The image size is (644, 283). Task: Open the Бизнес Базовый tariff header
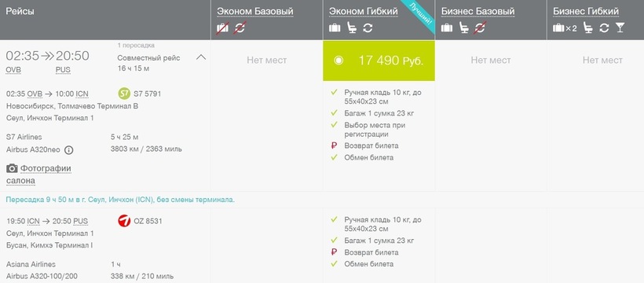coord(478,12)
